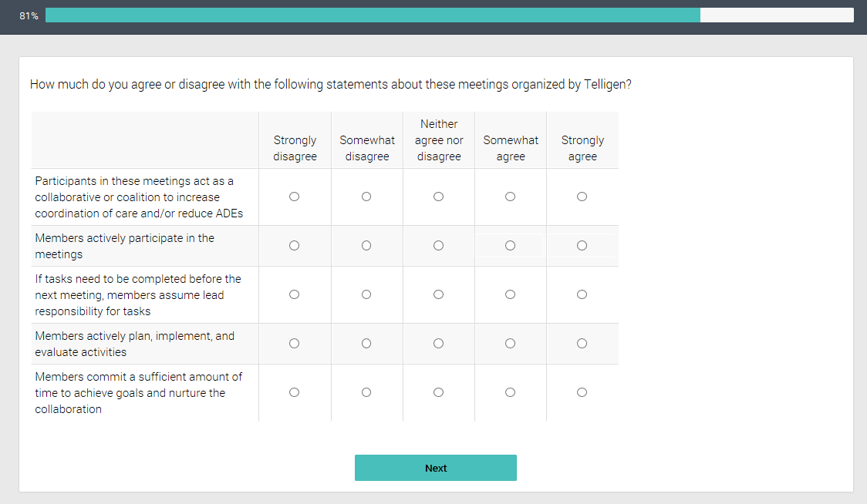Image resolution: width=867 pixels, height=504 pixels.
Task: Choose Strongly agree for coordination of care statement
Action: (582, 197)
